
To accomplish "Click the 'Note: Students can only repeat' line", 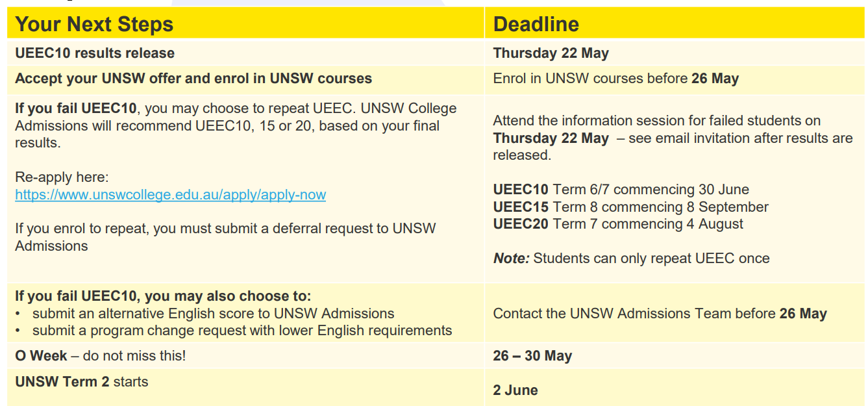I will (x=631, y=258).
